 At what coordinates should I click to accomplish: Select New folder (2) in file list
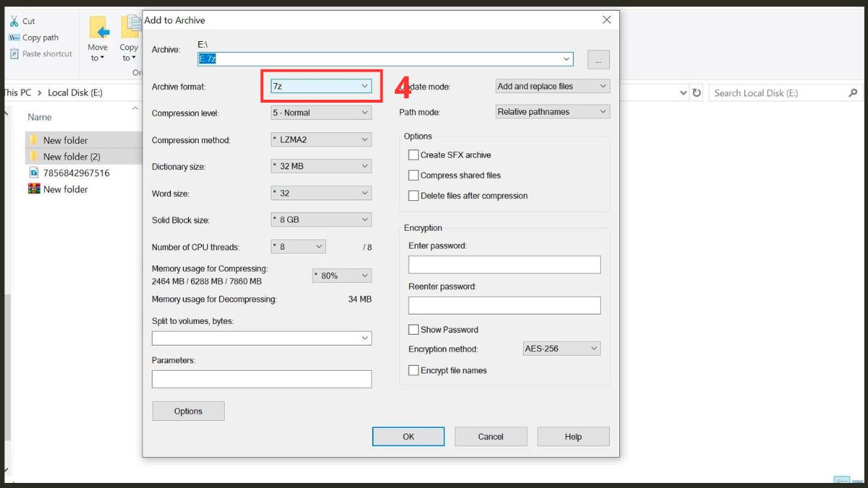72,156
